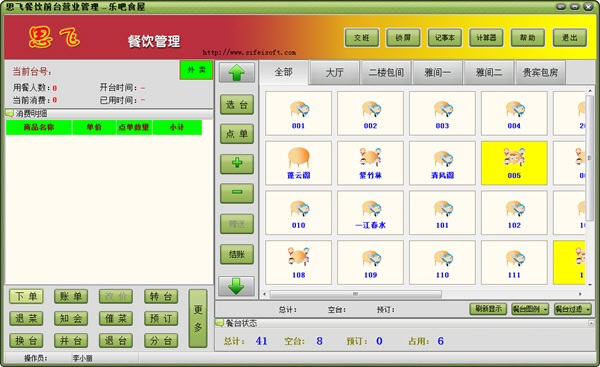Click the 结账 checkout button
The height and width of the screenshot is (367, 600).
237,254
